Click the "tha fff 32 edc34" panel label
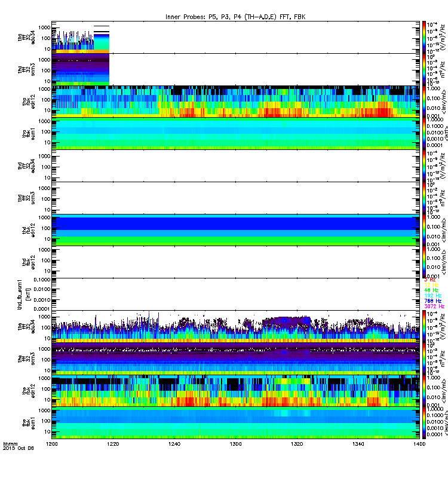 26,38
